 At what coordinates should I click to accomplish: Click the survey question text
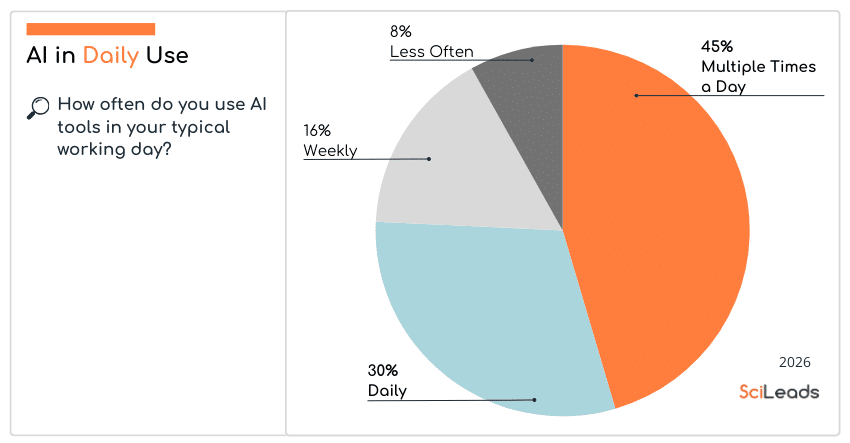point(160,127)
